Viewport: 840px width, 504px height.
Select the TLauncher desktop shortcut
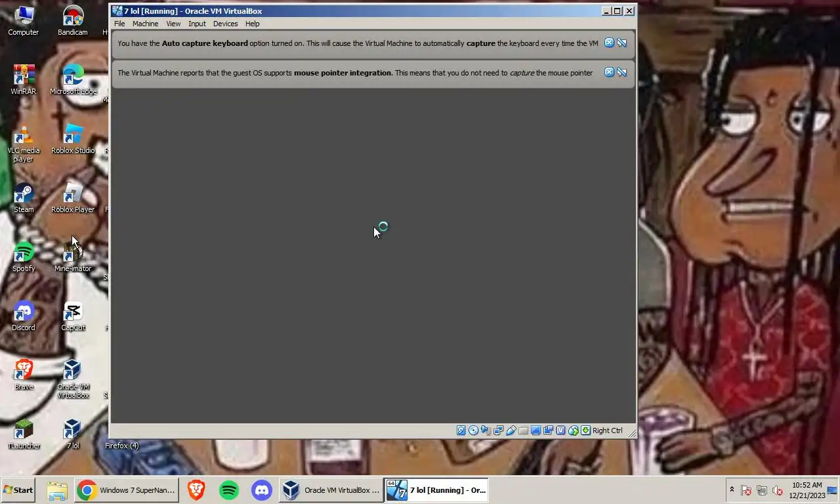tap(23, 434)
